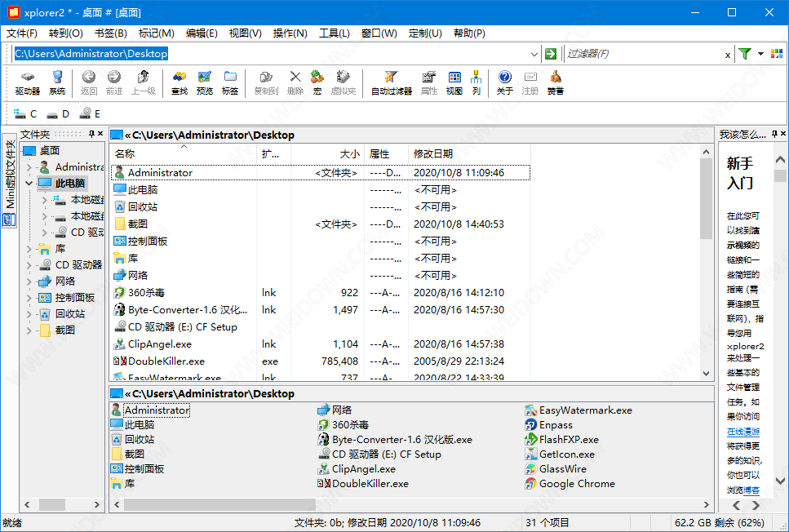
Task: Expand the 控制面板 tree node
Action: [x=29, y=298]
